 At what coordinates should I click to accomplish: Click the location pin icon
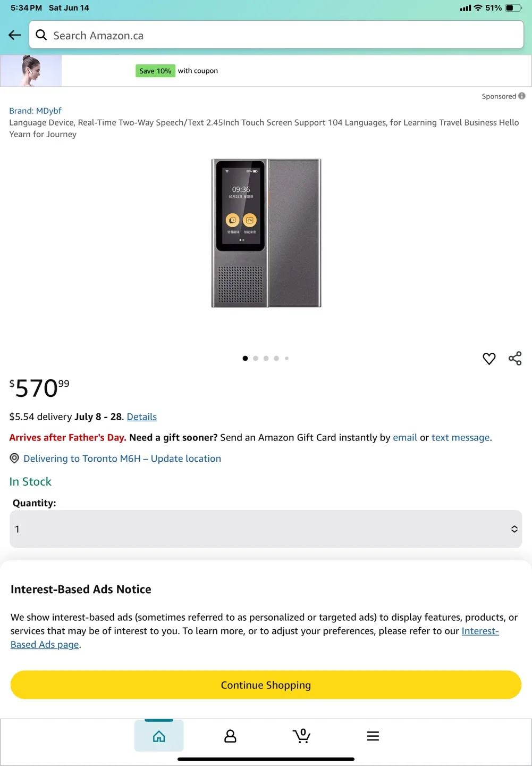(x=14, y=458)
